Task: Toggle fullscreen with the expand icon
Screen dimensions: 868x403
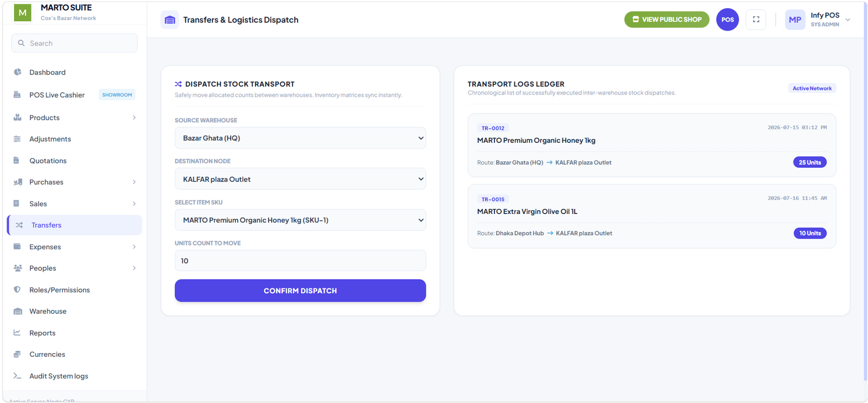Action: click(756, 20)
